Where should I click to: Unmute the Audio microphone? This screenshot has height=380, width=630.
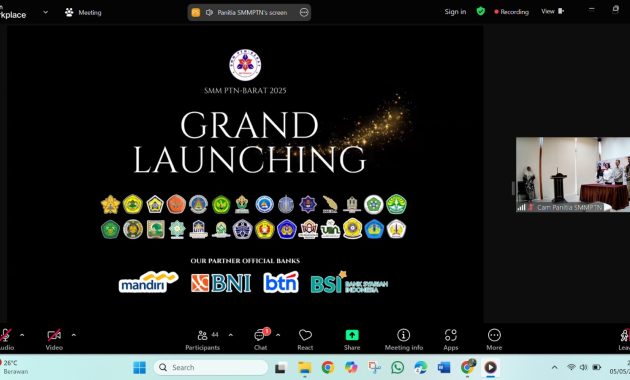coord(6,340)
